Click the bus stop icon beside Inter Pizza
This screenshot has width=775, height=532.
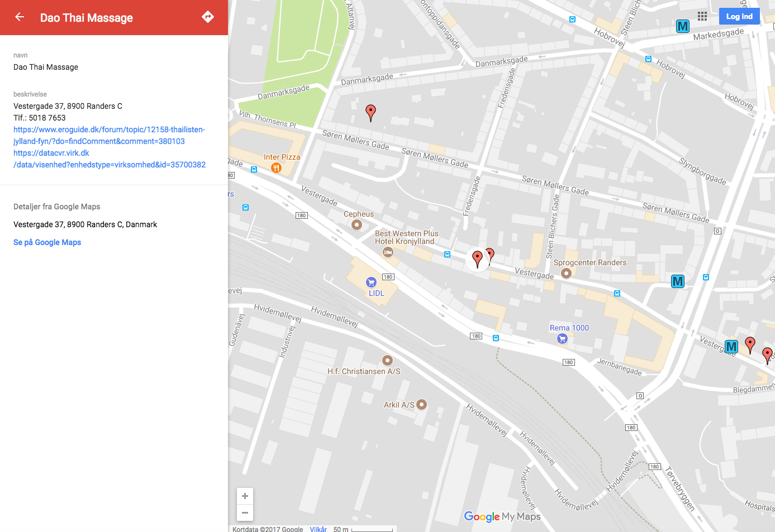[254, 169]
